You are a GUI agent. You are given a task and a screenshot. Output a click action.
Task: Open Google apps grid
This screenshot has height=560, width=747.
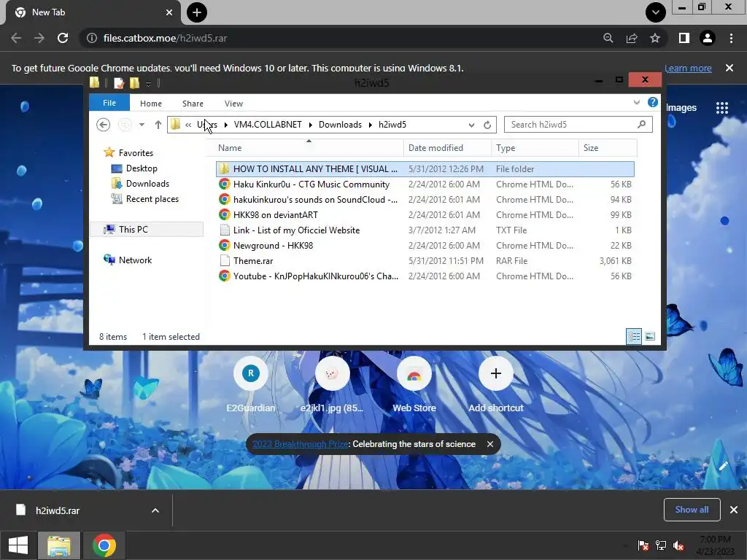pyautogui.click(x=722, y=108)
